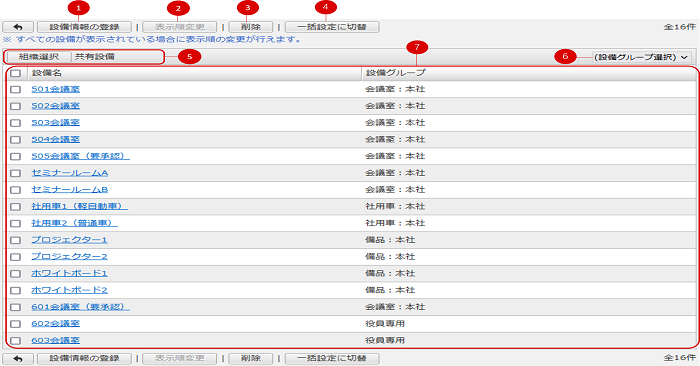Click top 一括設定に切替 button
This screenshot has width=700, height=366.
(x=332, y=27)
